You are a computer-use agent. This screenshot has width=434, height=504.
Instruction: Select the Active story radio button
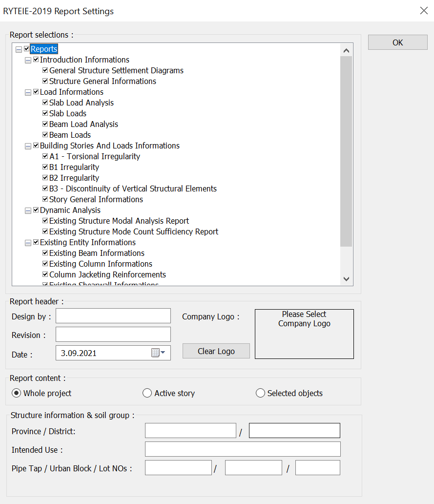147,393
